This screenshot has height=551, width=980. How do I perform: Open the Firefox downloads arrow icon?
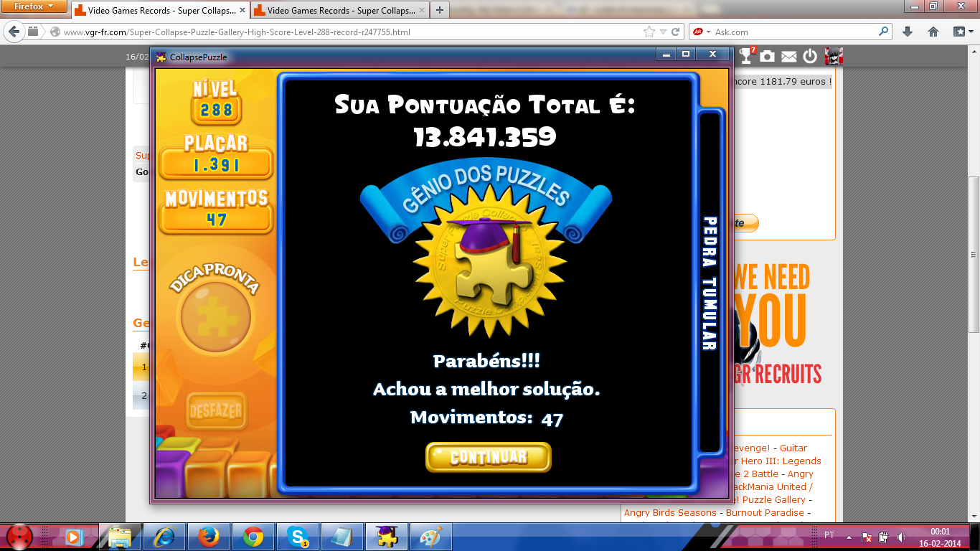coord(908,32)
